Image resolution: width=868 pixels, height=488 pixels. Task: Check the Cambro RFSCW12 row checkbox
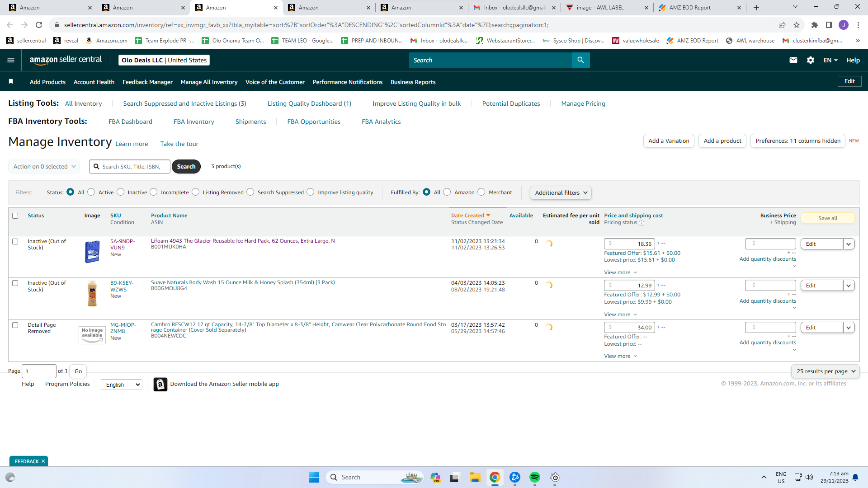(x=15, y=325)
